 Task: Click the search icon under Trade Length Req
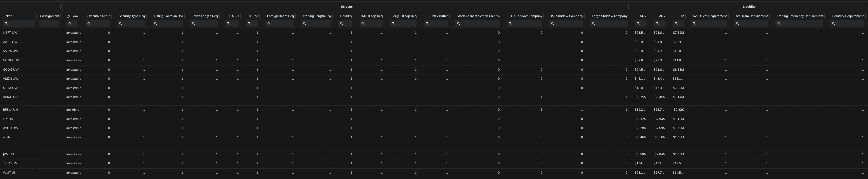(x=194, y=24)
